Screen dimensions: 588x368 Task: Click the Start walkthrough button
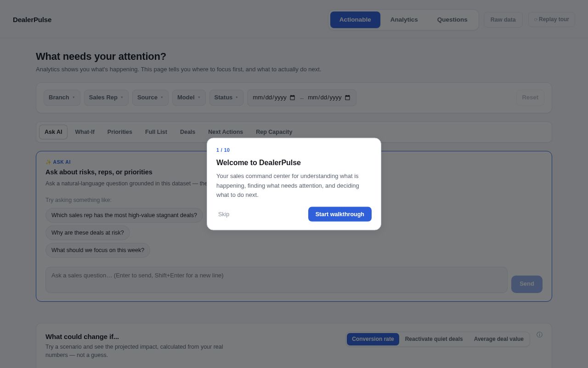[340, 214]
